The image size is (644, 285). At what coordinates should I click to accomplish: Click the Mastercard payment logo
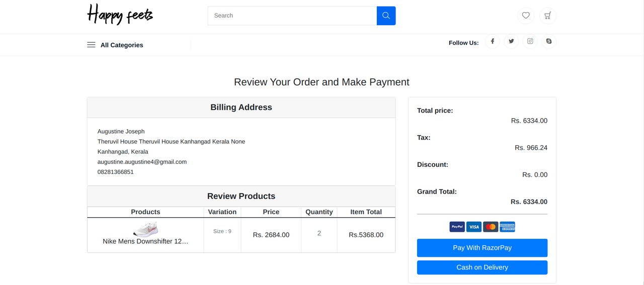coord(491,227)
